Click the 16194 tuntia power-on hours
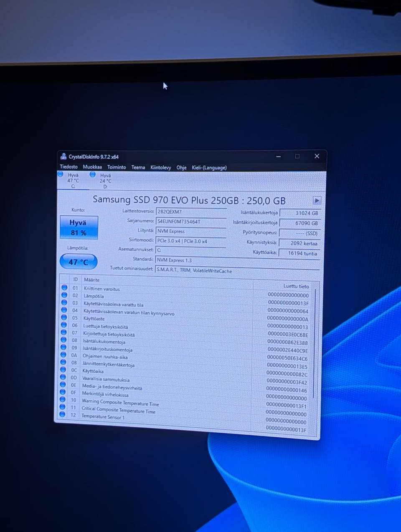The image size is (401, 532). [300, 253]
